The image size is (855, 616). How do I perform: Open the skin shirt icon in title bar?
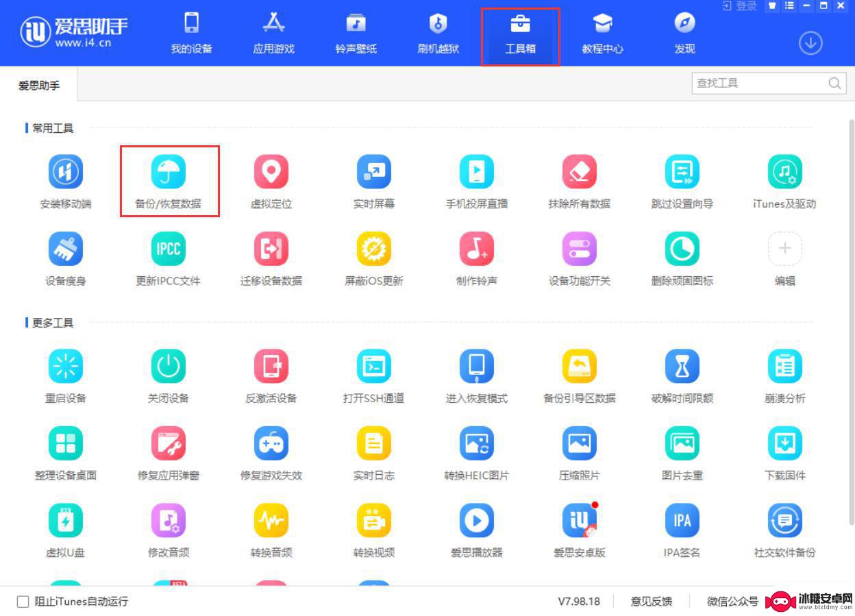click(772, 5)
